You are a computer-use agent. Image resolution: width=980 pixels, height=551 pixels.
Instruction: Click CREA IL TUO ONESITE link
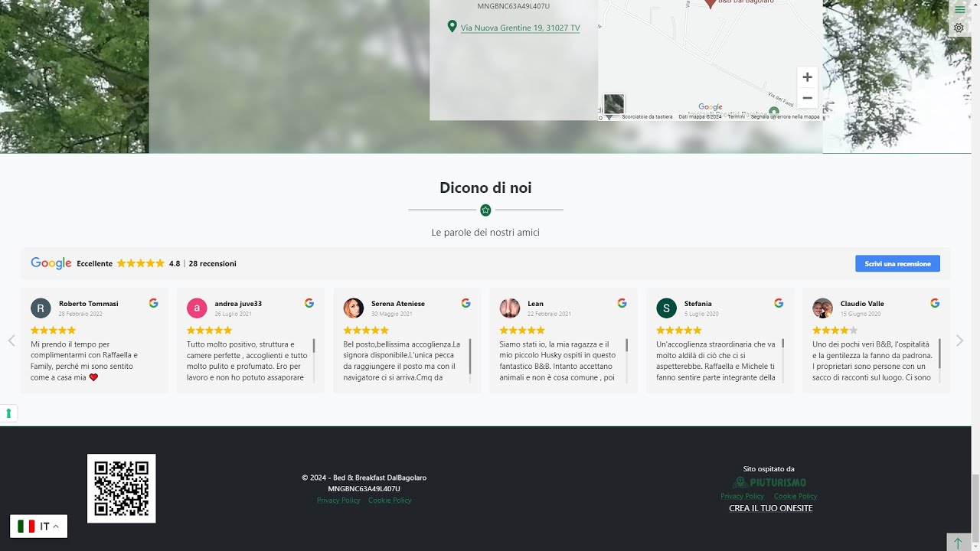(771, 508)
